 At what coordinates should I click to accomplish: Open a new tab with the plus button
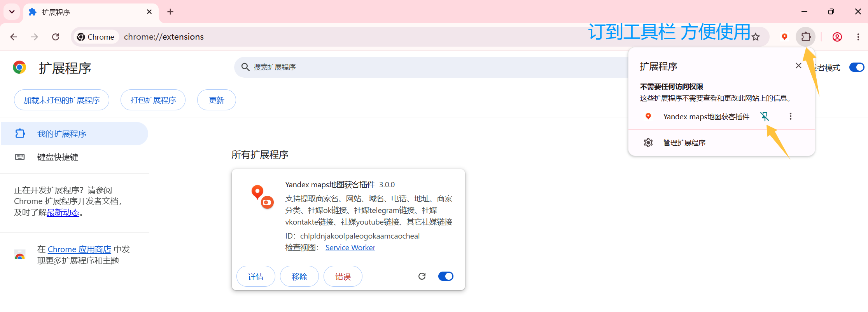coord(170,12)
